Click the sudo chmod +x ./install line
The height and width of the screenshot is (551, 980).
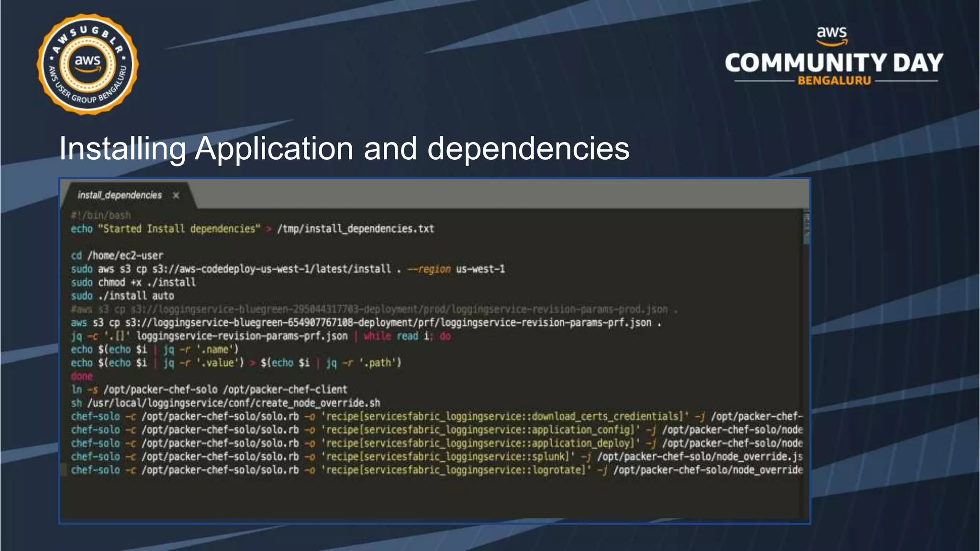point(133,282)
